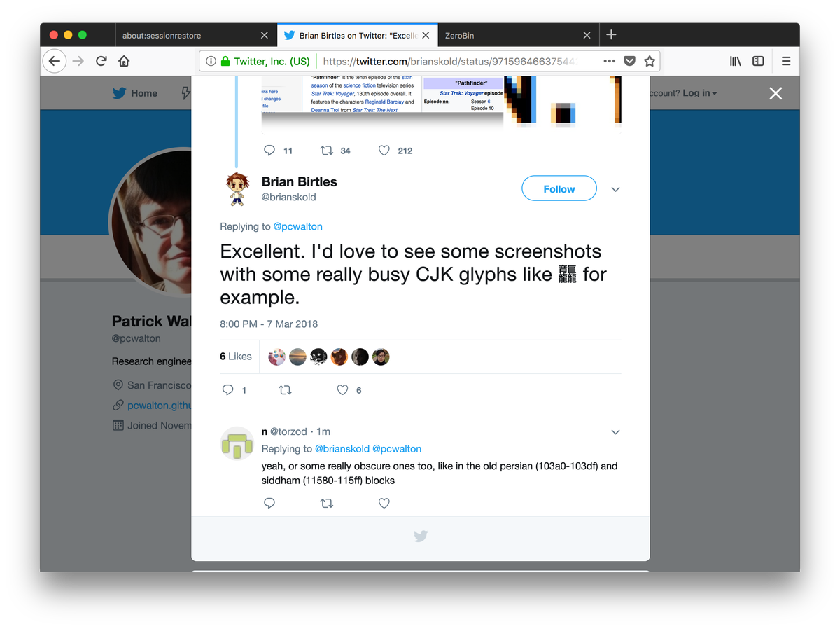Click the first liker avatar in Likes row
840x629 pixels.
click(277, 357)
